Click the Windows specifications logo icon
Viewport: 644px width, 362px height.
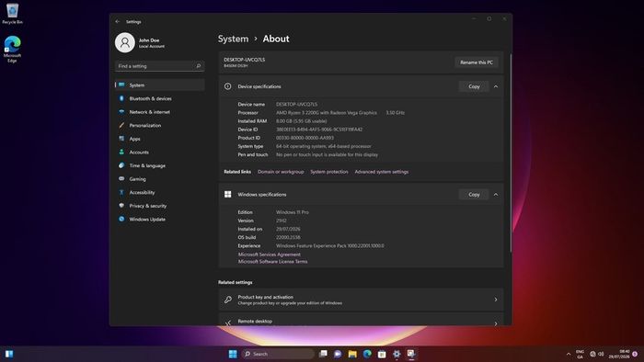pos(227,195)
